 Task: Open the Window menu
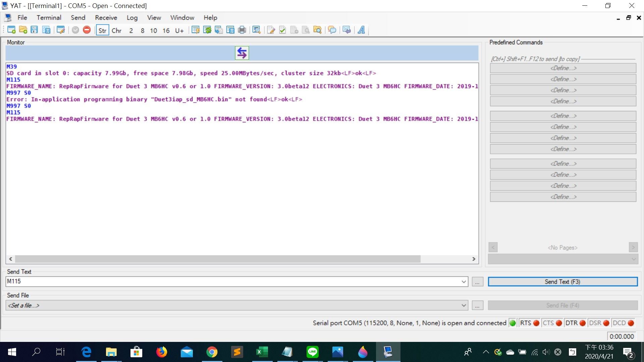pos(182,17)
